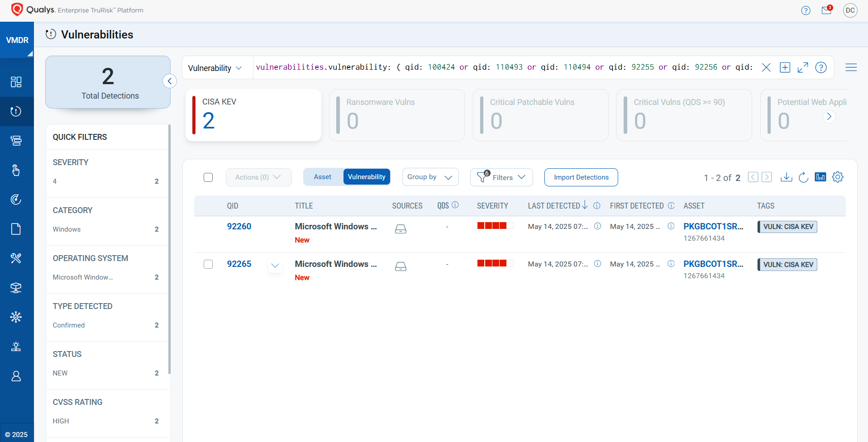
Task: Save the query with plus box icon
Action: point(785,67)
